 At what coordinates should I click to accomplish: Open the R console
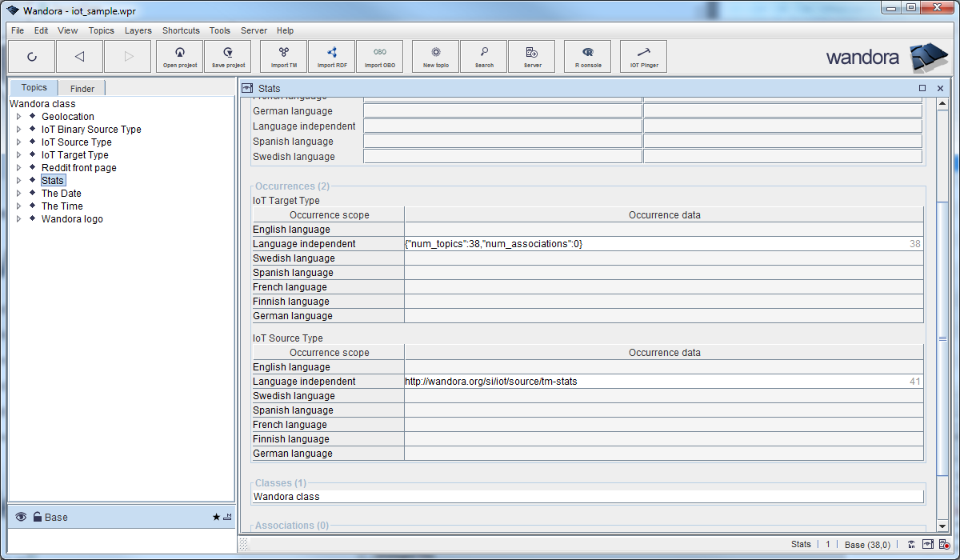[x=588, y=57]
